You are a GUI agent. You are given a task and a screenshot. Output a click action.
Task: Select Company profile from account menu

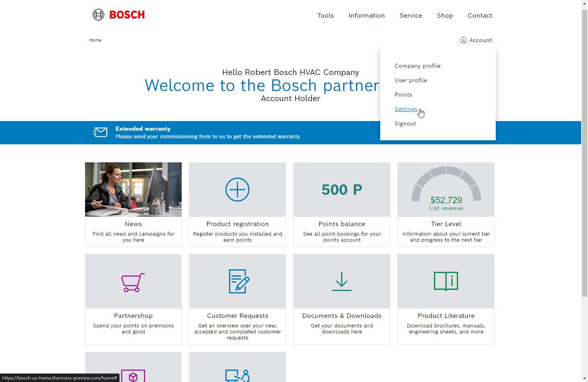tap(418, 66)
